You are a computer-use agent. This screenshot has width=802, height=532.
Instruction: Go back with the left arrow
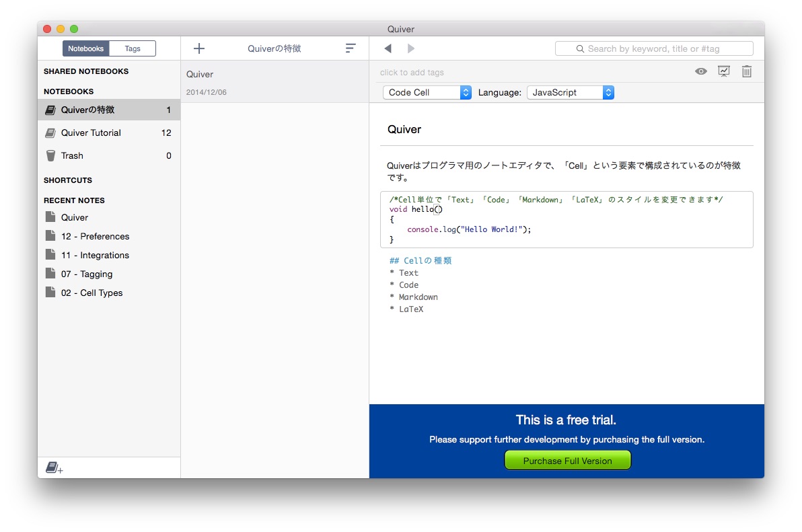tap(388, 48)
